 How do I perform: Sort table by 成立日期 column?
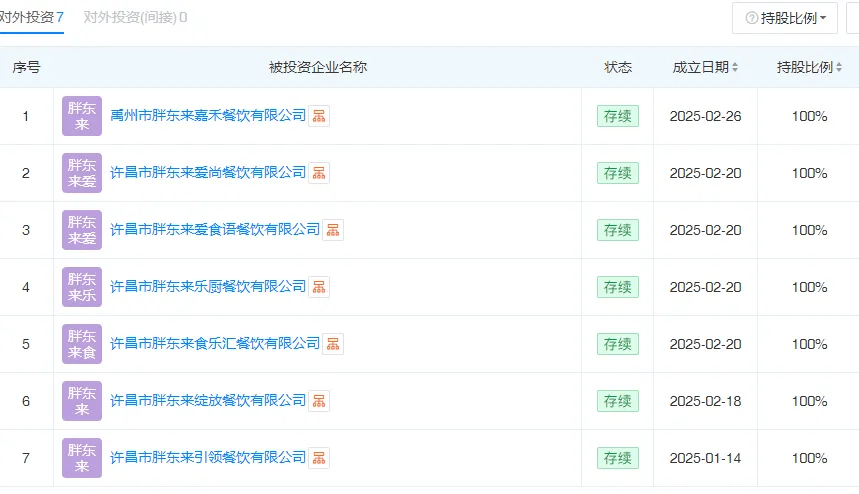tap(706, 67)
